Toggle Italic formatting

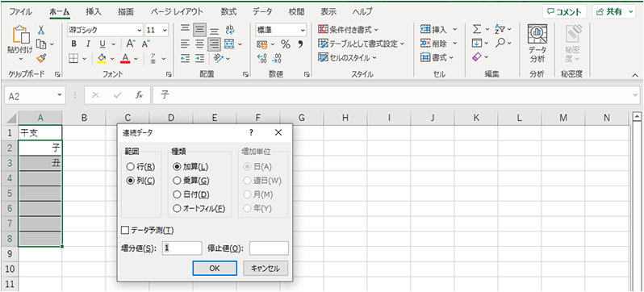pos(88,44)
